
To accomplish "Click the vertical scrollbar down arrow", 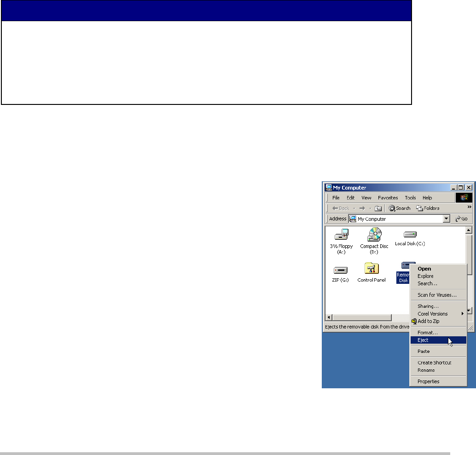I will click(469, 311).
